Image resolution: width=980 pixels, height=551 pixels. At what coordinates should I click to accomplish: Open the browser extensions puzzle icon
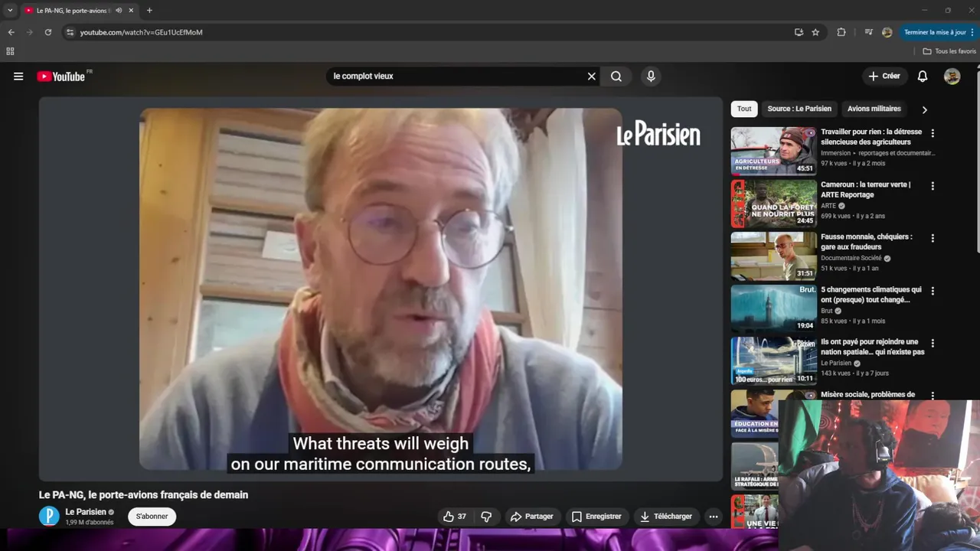point(841,32)
